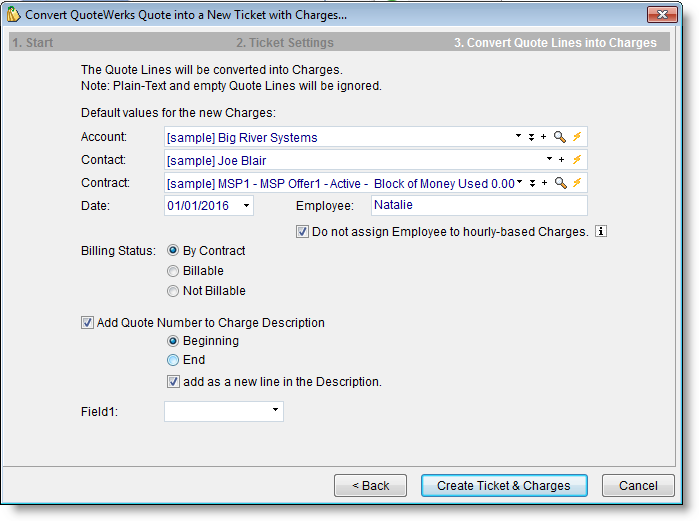699x521 pixels.
Task: Click the Employee text field
Action: (478, 205)
